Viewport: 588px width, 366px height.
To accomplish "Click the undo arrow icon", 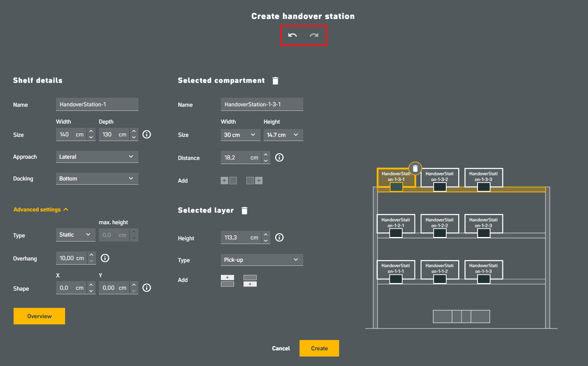I will 293,35.
